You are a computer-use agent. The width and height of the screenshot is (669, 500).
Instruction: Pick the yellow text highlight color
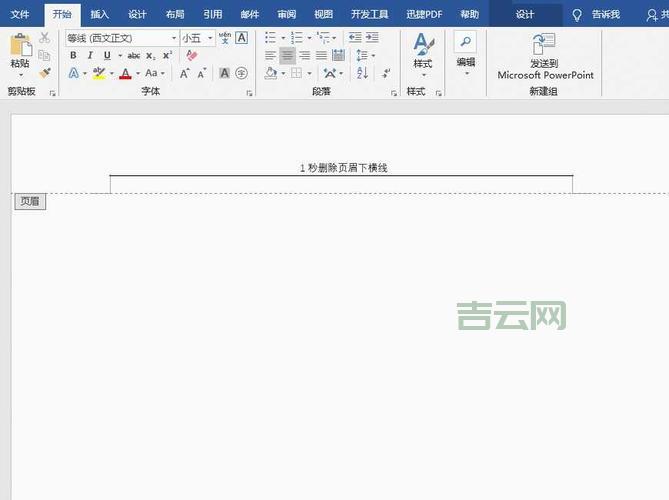99,73
